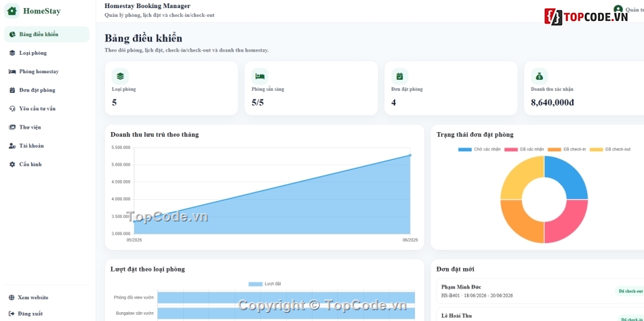
Task: Click the Đã check-out badge for Phạm Minh Đức
Action: click(630, 291)
